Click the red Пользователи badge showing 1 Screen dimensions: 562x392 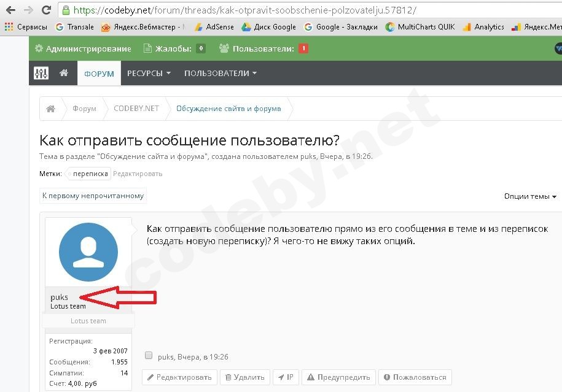point(303,48)
